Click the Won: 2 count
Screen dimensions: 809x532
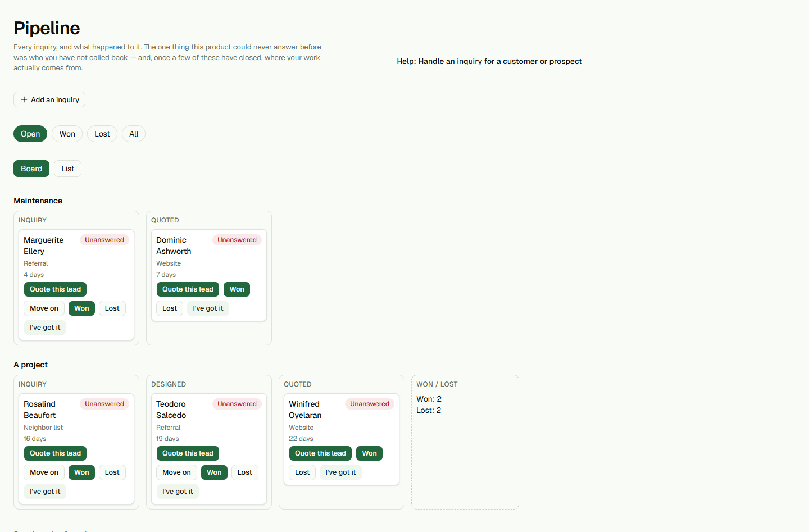pyautogui.click(x=429, y=399)
